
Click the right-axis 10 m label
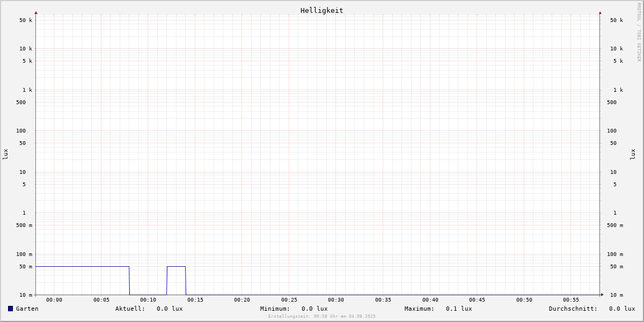click(617, 295)
